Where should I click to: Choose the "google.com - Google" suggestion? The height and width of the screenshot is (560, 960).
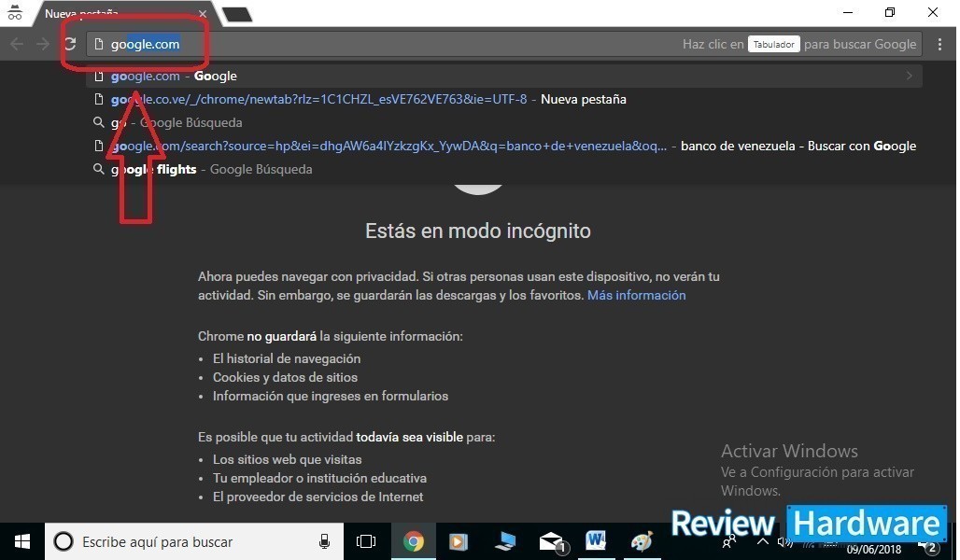[x=504, y=76]
